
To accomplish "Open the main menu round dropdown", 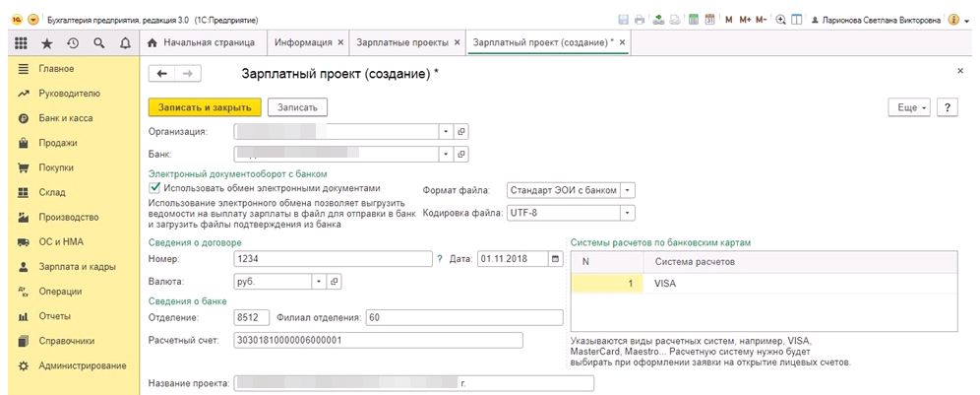I will click(x=32, y=20).
